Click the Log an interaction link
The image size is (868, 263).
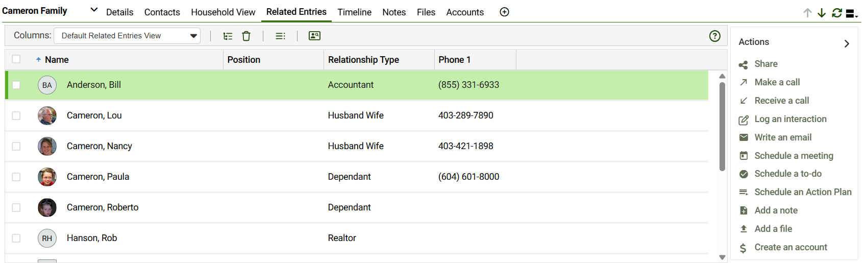coord(790,119)
